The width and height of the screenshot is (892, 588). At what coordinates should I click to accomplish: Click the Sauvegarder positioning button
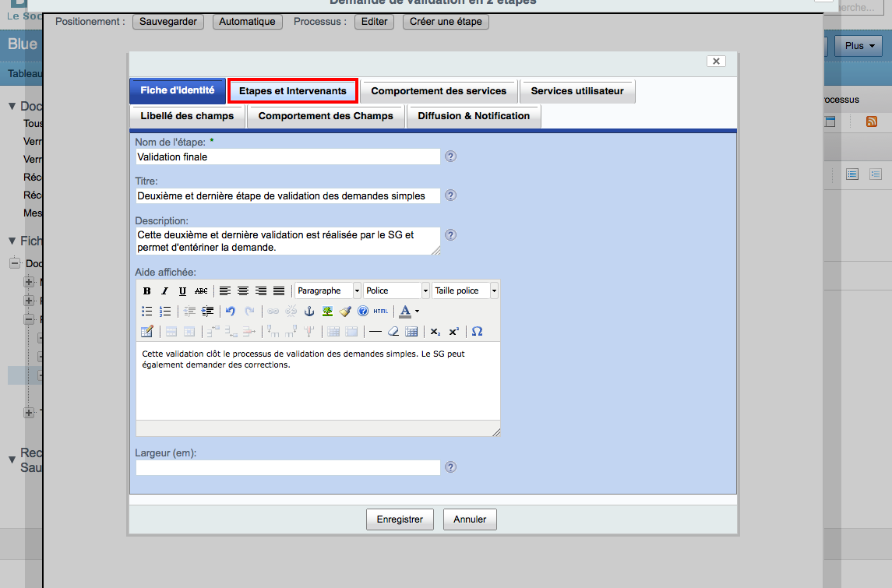[x=168, y=22]
